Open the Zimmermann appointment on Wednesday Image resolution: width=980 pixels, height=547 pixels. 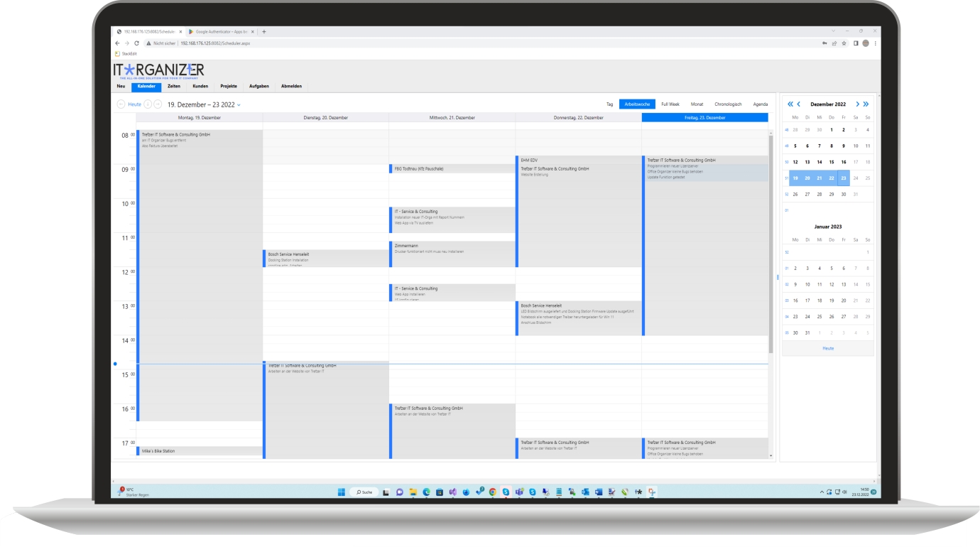453,254
